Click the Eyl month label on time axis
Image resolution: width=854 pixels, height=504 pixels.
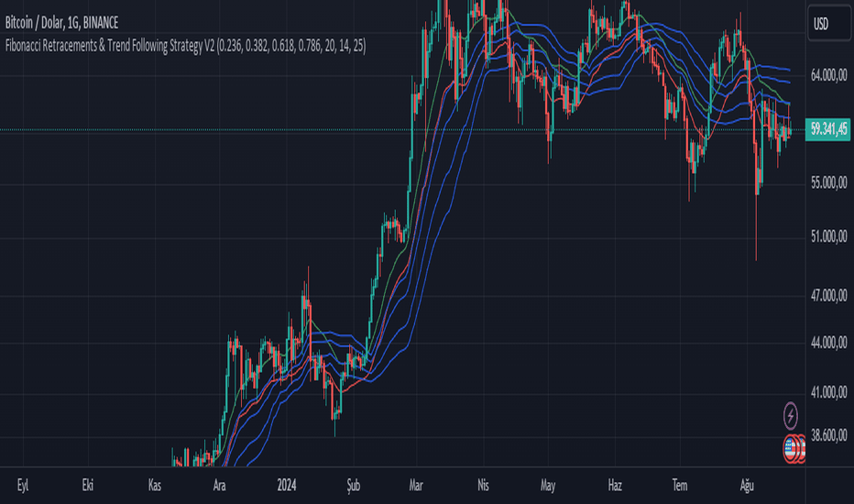tap(22, 486)
